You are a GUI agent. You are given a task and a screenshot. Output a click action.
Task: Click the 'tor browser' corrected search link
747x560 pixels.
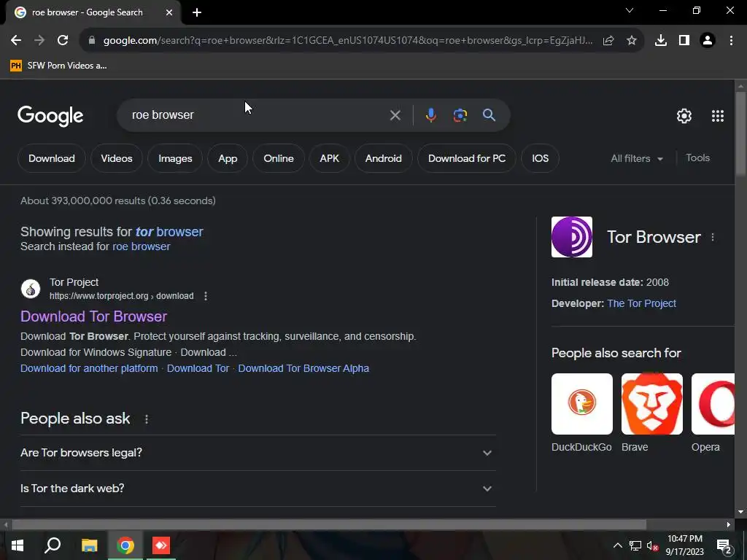(169, 232)
